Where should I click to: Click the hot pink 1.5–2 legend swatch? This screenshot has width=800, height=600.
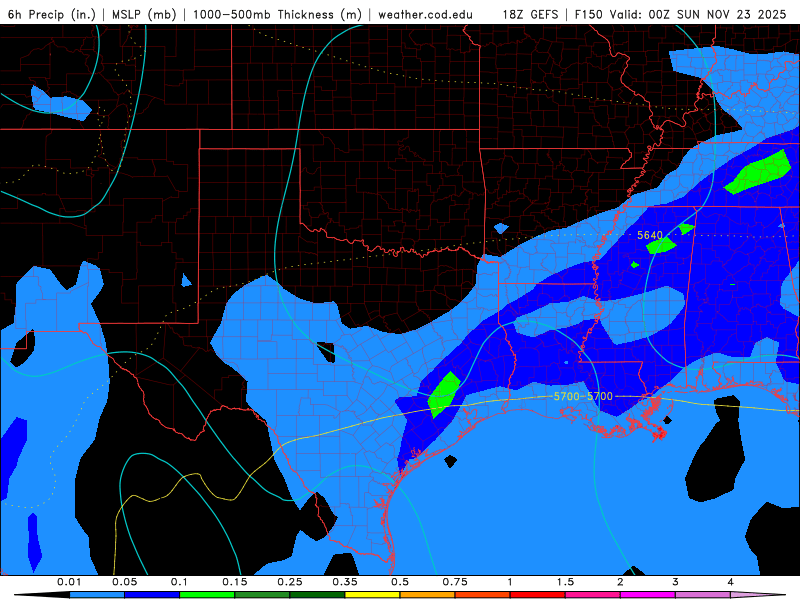593,595
